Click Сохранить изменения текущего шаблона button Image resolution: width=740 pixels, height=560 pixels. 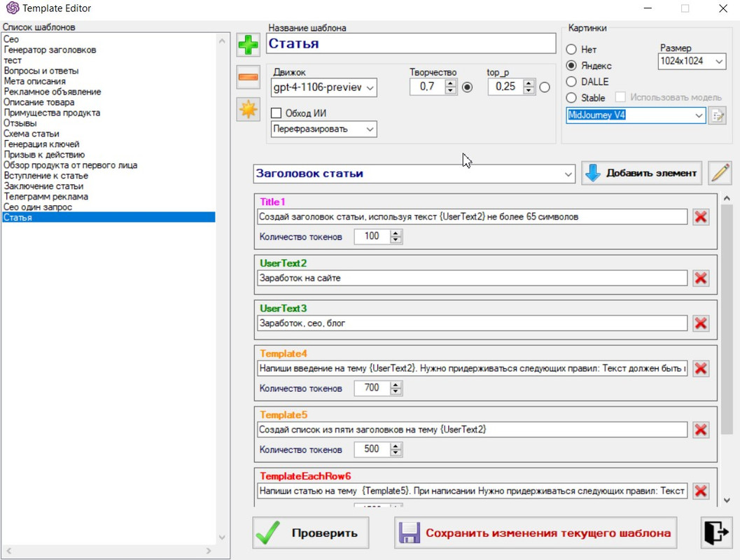(x=536, y=533)
